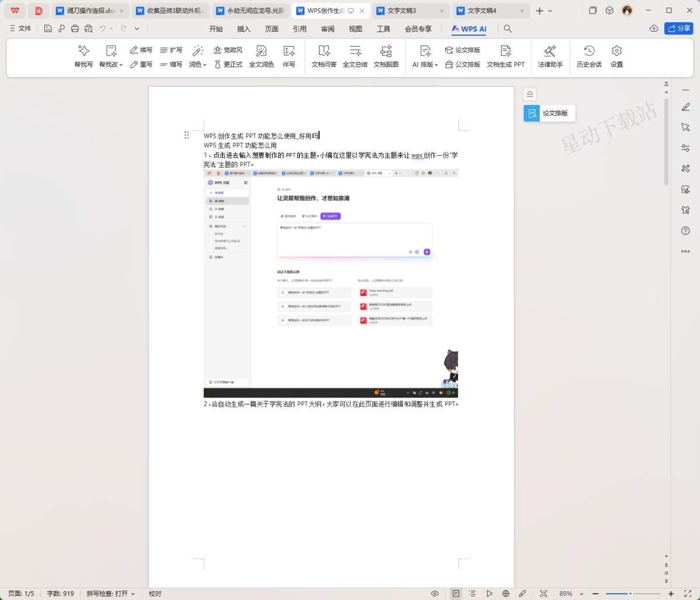Expand the new tab dropdown arrow
This screenshot has width=700, height=600.
point(550,11)
